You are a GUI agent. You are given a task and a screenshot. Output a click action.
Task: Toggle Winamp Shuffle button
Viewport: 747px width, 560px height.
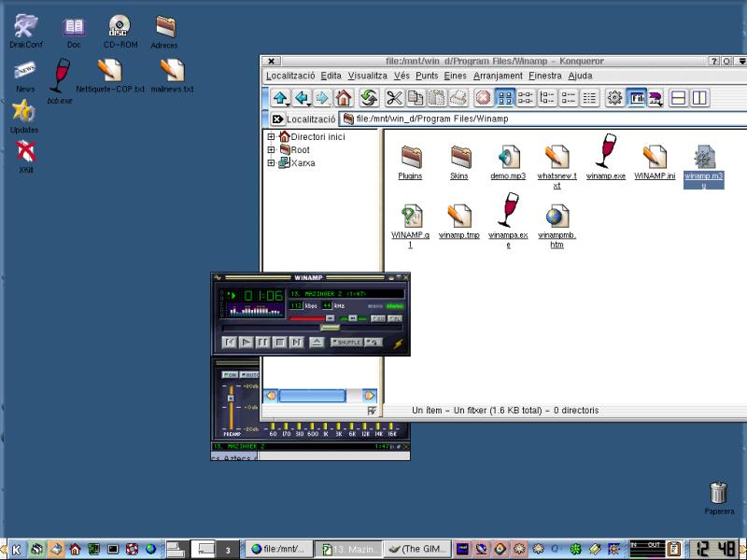coord(346,343)
